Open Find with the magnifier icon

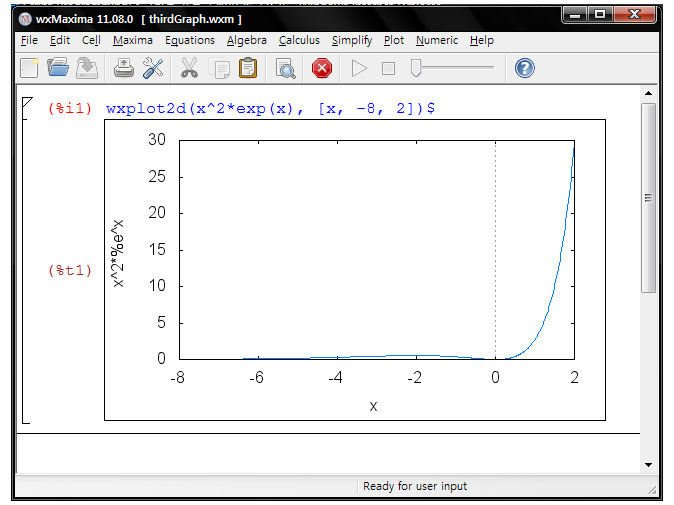tap(285, 68)
